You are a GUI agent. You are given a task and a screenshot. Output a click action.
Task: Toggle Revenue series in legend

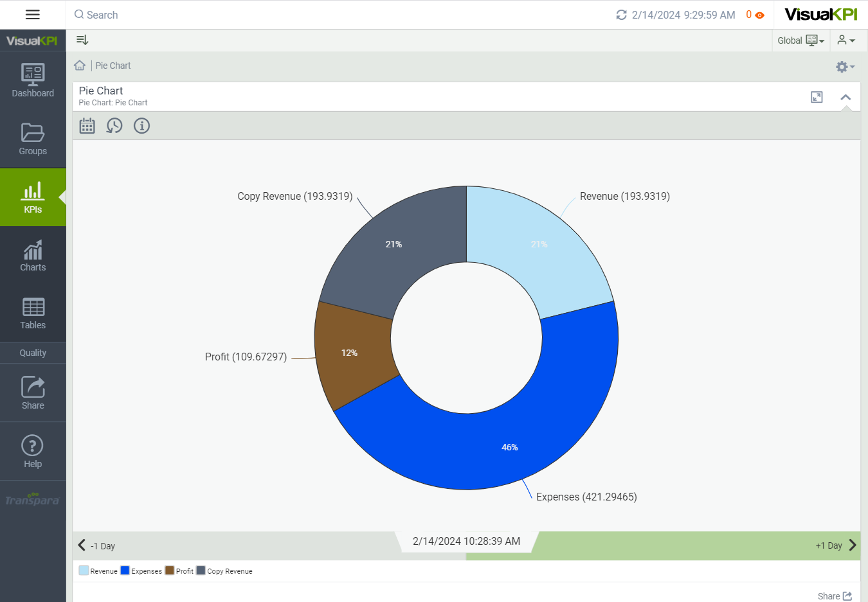pos(98,571)
